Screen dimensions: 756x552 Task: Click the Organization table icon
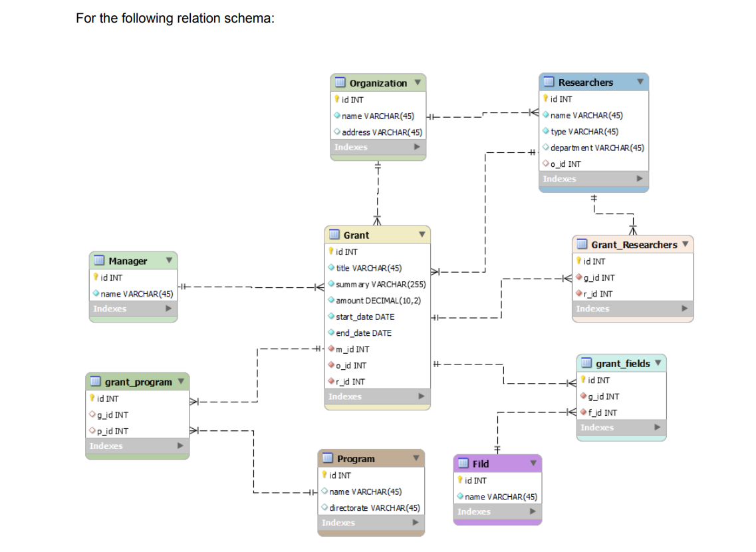click(340, 82)
